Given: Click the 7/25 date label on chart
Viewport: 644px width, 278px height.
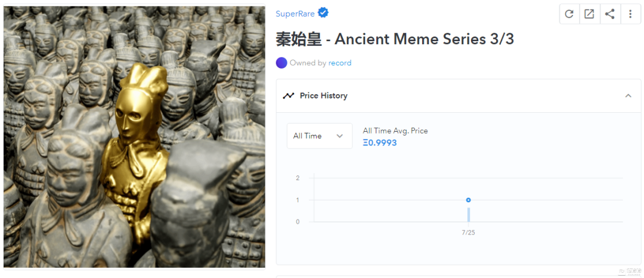Looking at the screenshot, I should point(468,233).
